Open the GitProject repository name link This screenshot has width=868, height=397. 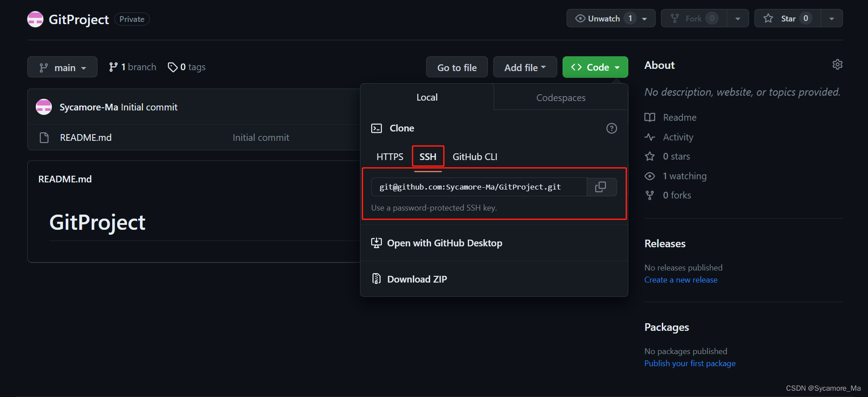tap(79, 19)
